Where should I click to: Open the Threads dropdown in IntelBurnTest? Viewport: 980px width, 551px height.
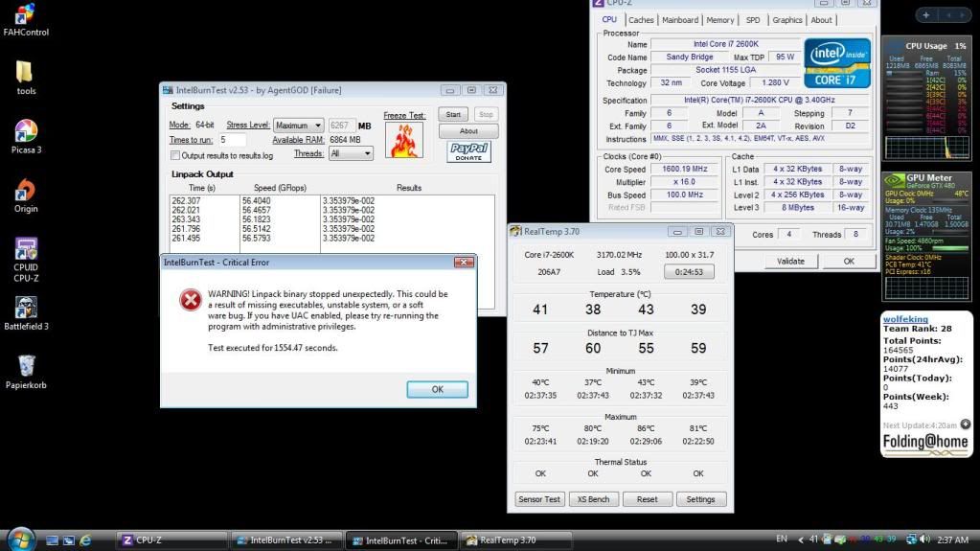[x=351, y=153]
